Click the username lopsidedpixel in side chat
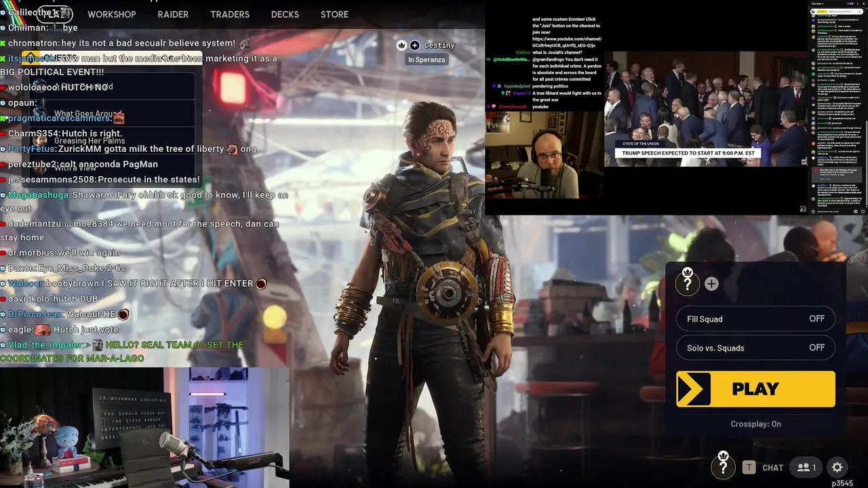The height and width of the screenshot is (488, 868). point(517,87)
